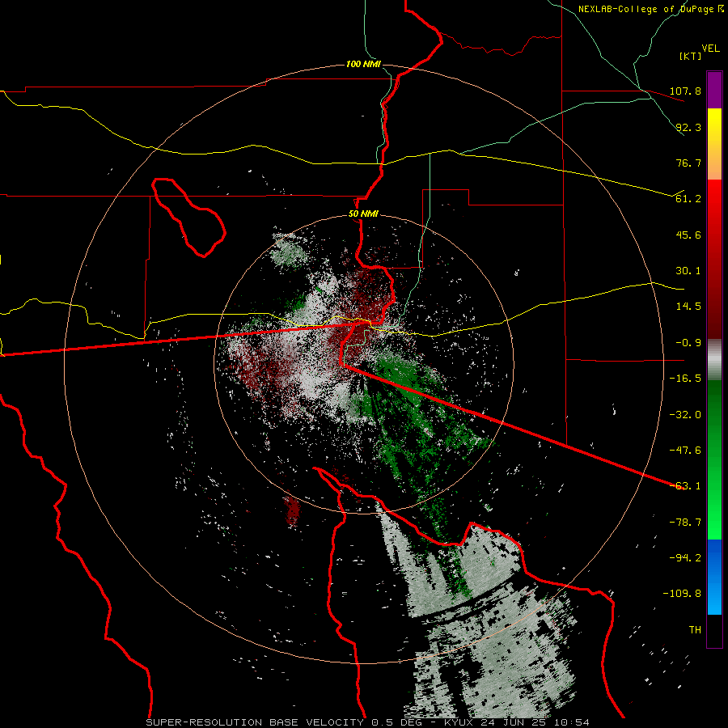Click the 50 NMI range ring label
This screenshot has width=728, height=728.
tap(363, 214)
